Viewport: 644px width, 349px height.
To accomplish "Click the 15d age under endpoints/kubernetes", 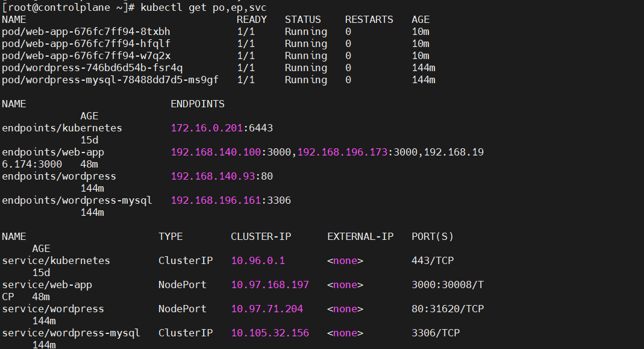I will (x=89, y=140).
